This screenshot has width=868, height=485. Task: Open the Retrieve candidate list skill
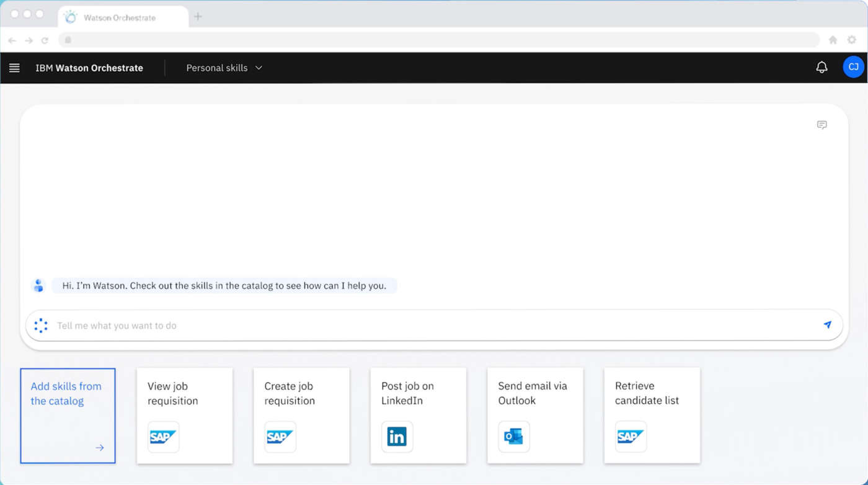[x=652, y=415]
